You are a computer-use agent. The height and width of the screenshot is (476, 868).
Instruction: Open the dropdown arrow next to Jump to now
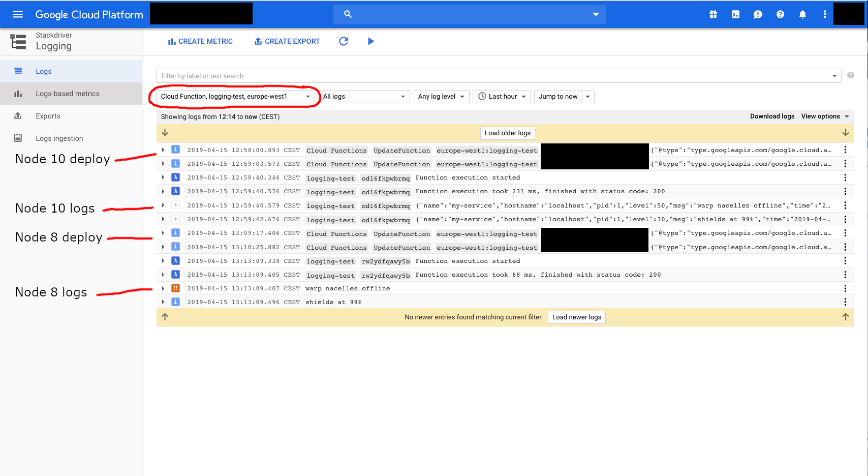point(588,97)
